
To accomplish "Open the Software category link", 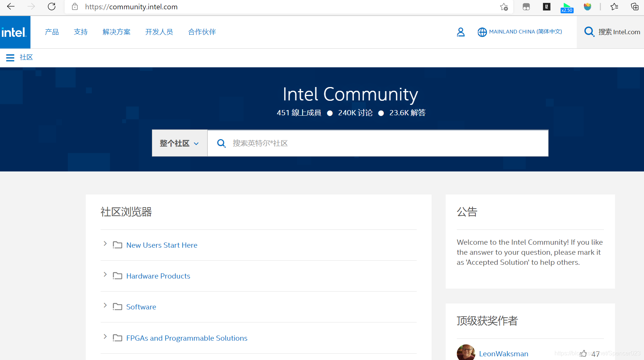I will click(x=141, y=307).
